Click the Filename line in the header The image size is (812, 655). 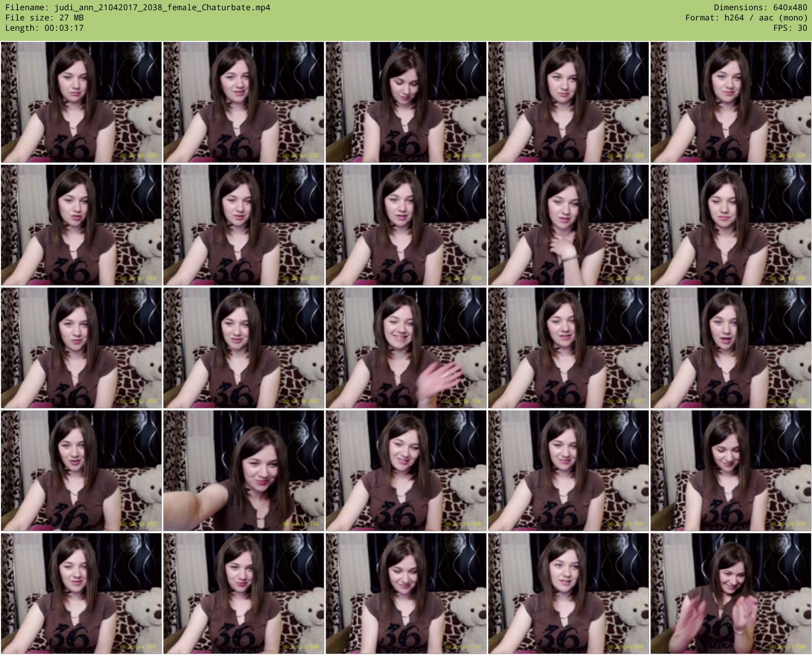(138, 8)
